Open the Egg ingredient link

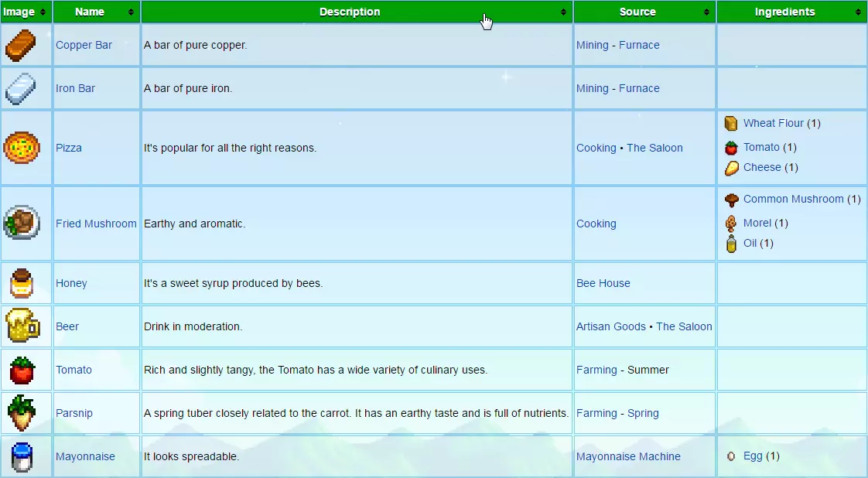coord(753,456)
